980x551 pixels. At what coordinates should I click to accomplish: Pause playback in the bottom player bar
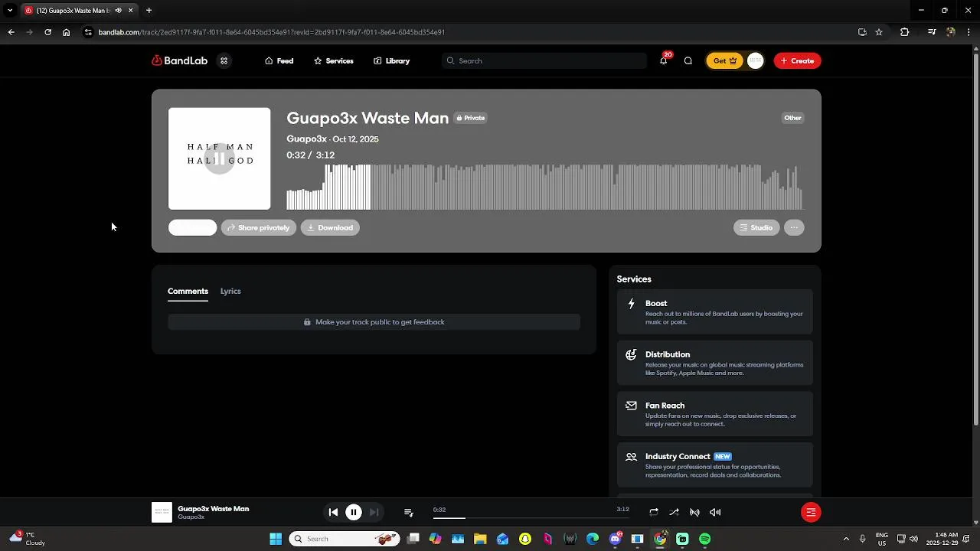pos(354,512)
